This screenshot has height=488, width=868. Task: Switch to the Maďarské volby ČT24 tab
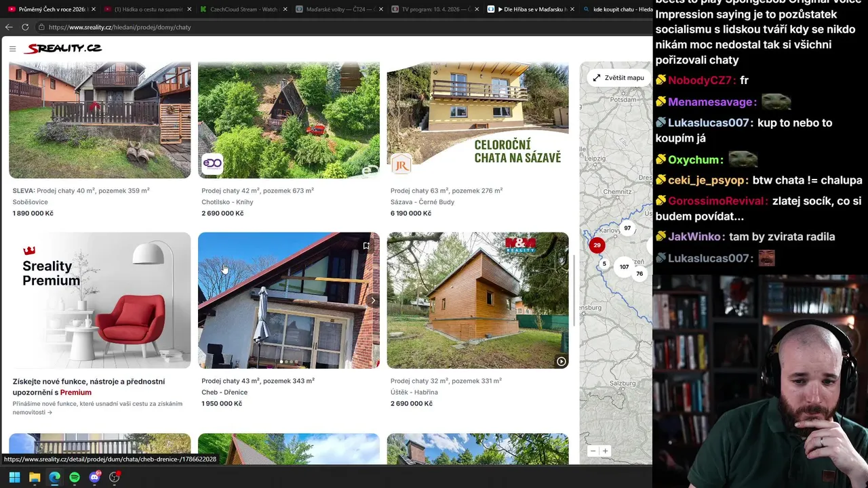click(340, 9)
